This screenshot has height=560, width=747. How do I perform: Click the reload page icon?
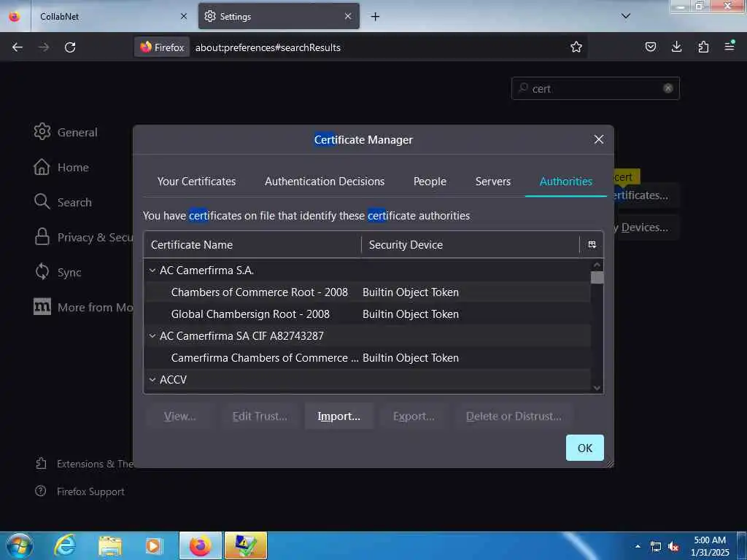tap(70, 47)
